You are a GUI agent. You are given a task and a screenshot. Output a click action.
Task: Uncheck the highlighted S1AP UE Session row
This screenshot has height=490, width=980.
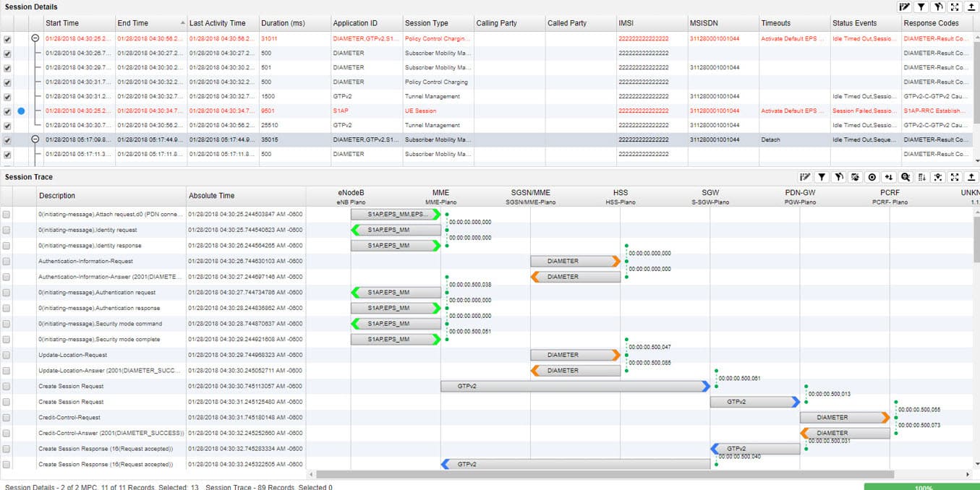pos(7,111)
